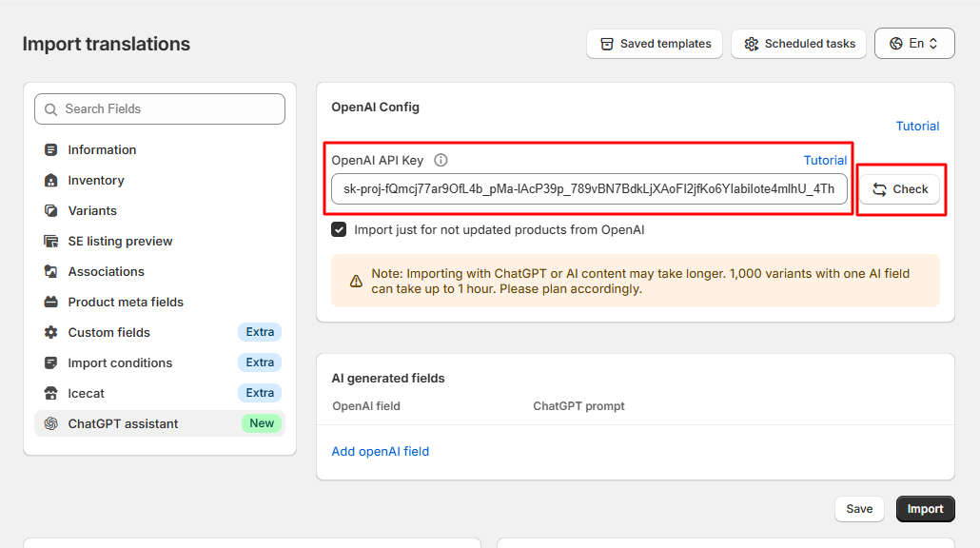Click the Icecat store icon

click(x=50, y=394)
